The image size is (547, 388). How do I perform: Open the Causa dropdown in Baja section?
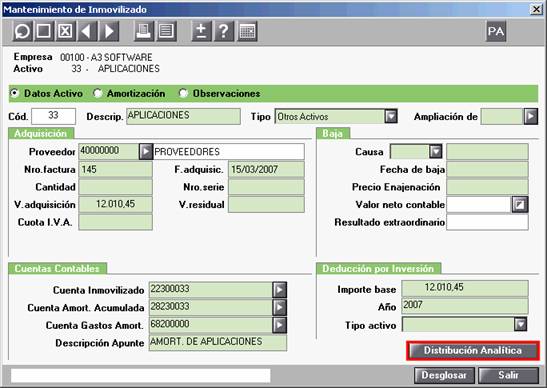pos(435,152)
